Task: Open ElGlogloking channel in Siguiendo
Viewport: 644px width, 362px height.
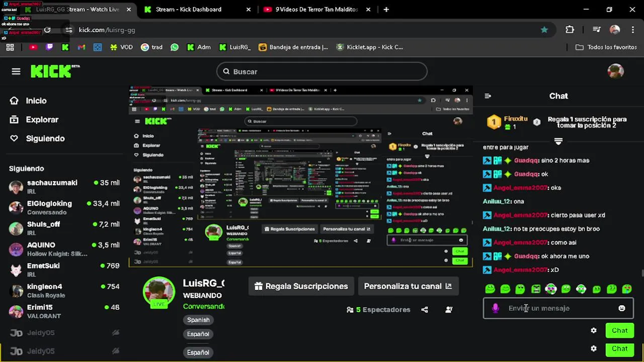Action: tap(64, 208)
